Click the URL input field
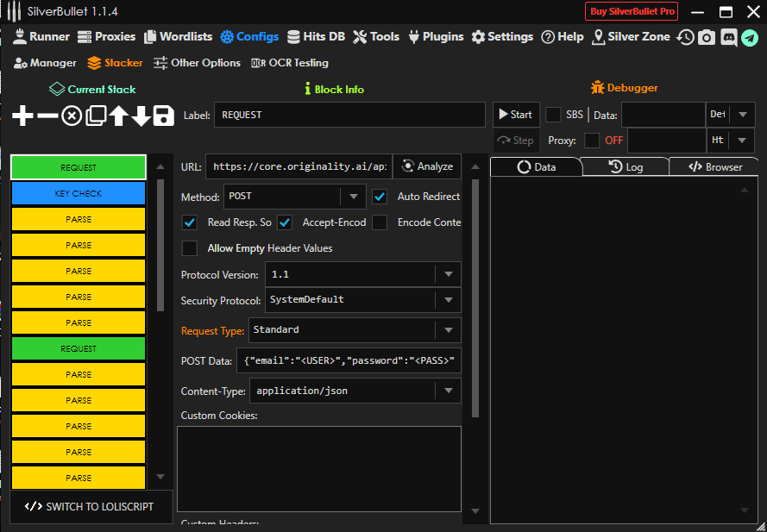Viewport: 767px width, 532px height. (299, 166)
